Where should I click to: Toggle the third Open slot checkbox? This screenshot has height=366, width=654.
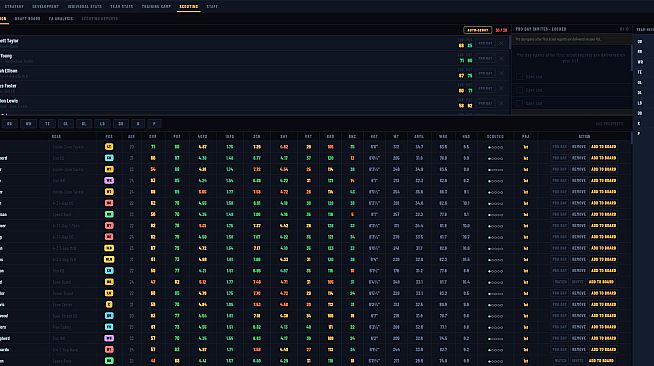coord(520,103)
